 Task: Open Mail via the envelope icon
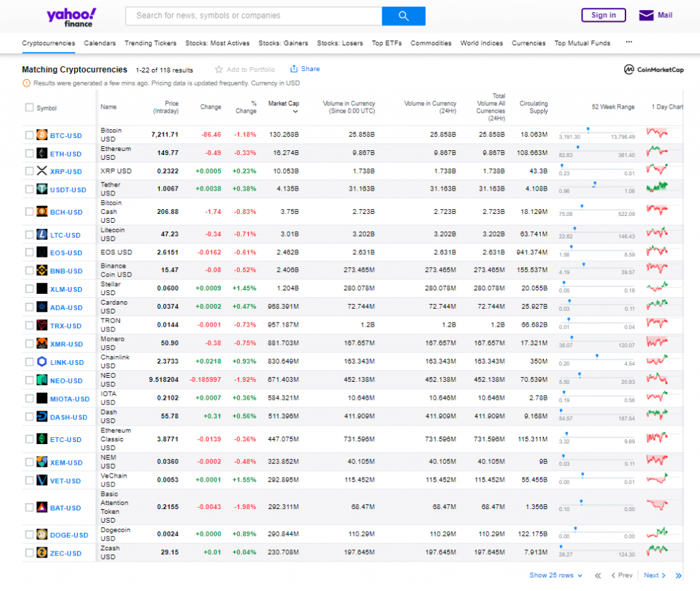646,16
